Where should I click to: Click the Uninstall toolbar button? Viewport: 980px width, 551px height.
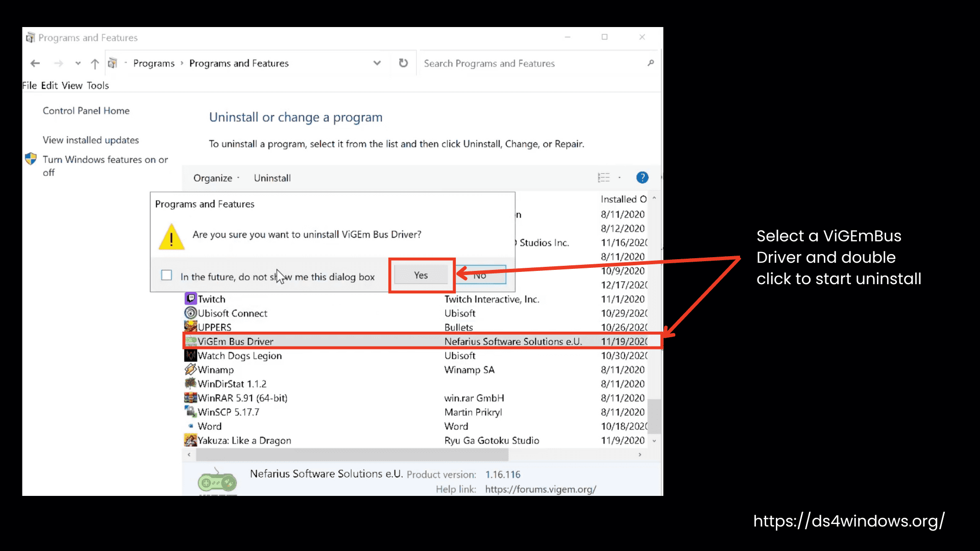click(272, 178)
